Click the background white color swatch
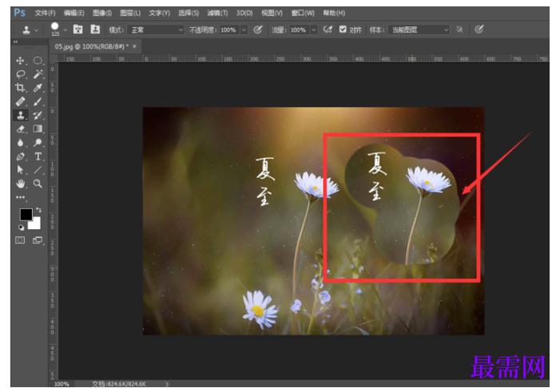 36,225
